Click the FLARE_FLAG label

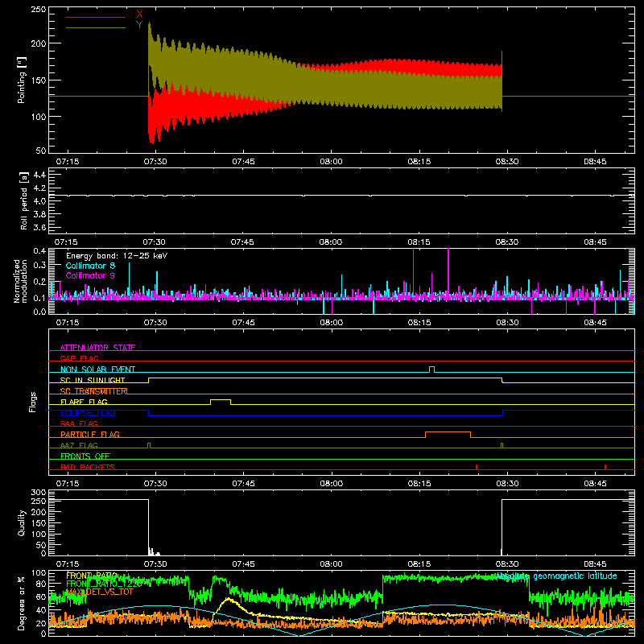(84, 402)
